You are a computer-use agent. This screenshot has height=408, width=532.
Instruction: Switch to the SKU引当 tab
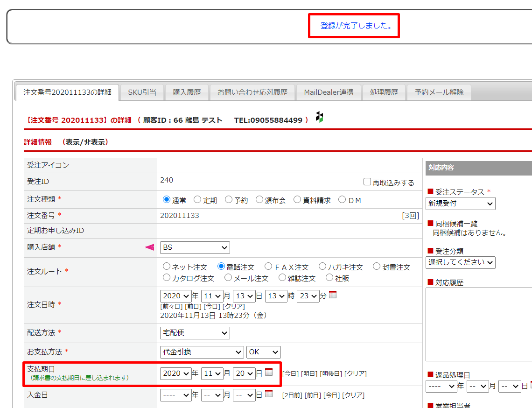[142, 92]
